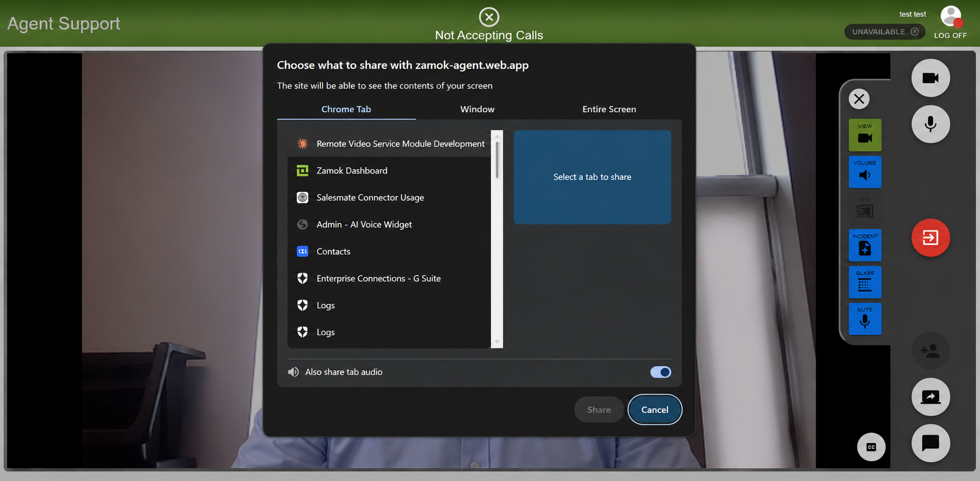Image resolution: width=980 pixels, height=481 pixels.
Task: Click the LOG OFF link
Action: pyautogui.click(x=950, y=36)
